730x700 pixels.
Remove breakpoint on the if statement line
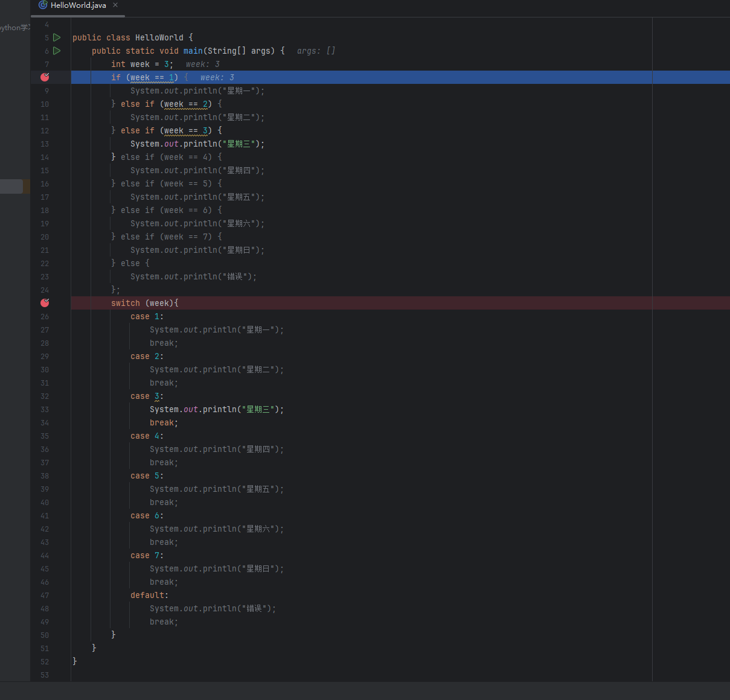(45, 77)
